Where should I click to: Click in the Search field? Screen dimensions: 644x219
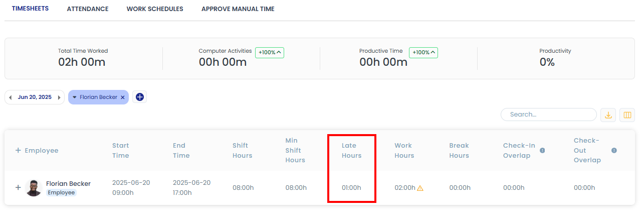click(549, 115)
